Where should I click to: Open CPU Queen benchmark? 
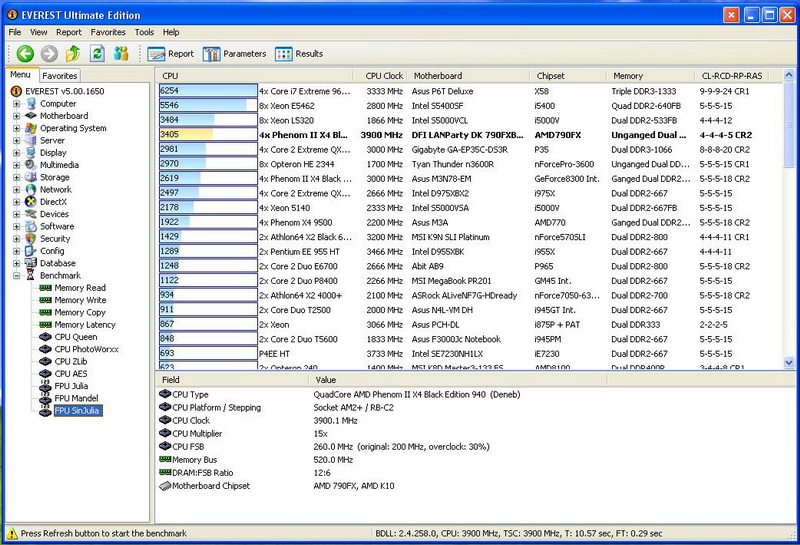point(76,337)
